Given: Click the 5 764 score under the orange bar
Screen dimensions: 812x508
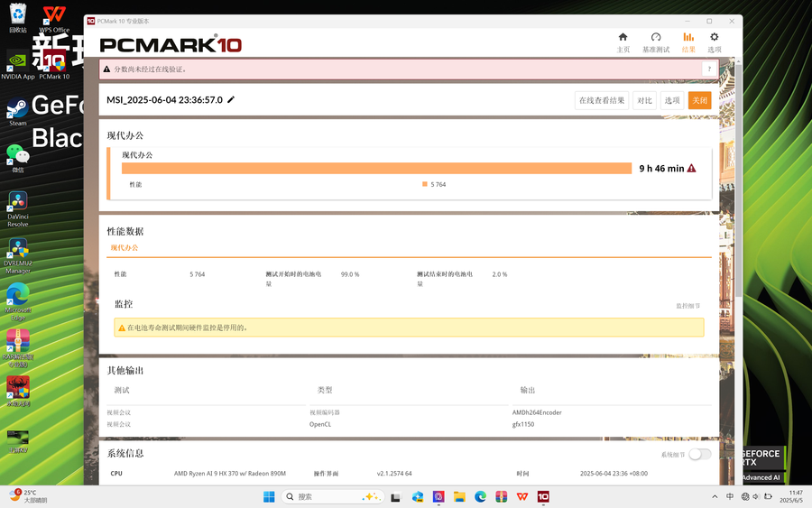Looking at the screenshot, I should coord(438,184).
